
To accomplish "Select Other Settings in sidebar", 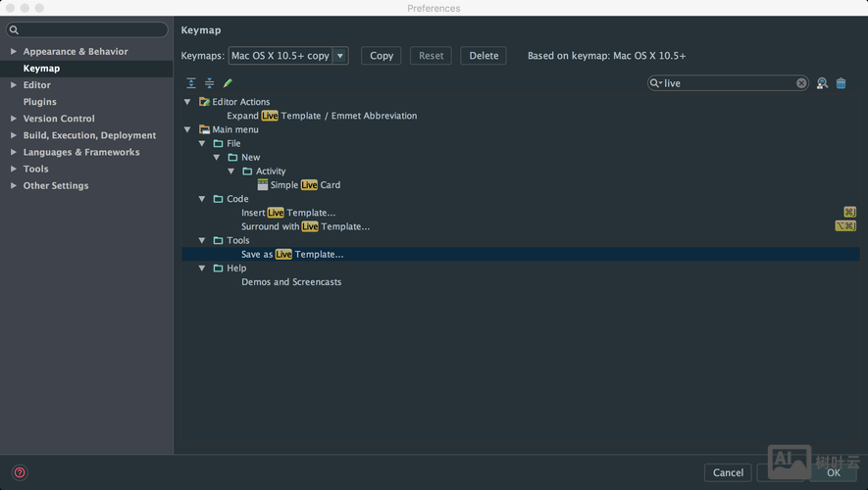I will 56,185.
